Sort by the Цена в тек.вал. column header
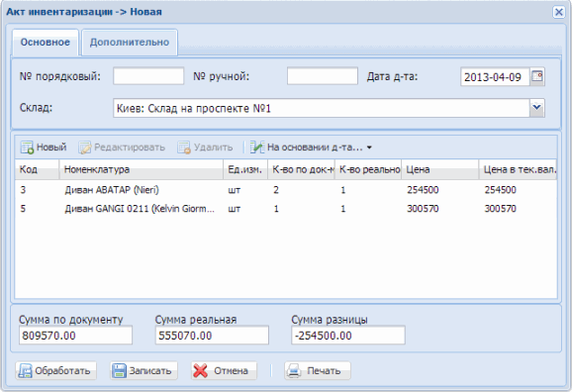 pyautogui.click(x=518, y=169)
